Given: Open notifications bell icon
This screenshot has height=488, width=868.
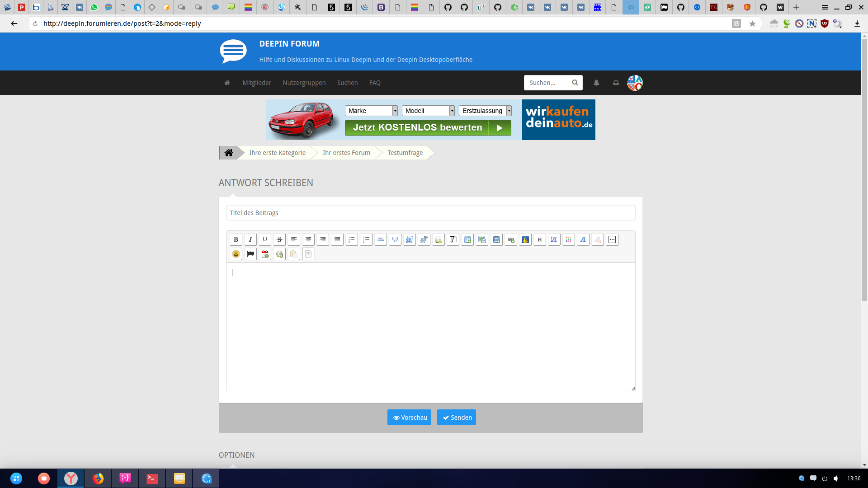Looking at the screenshot, I should 596,83.
